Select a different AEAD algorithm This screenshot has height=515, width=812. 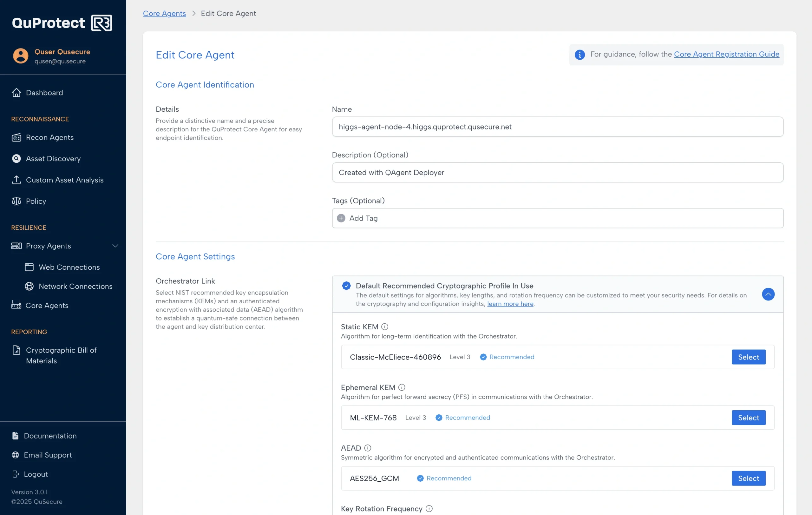748,478
